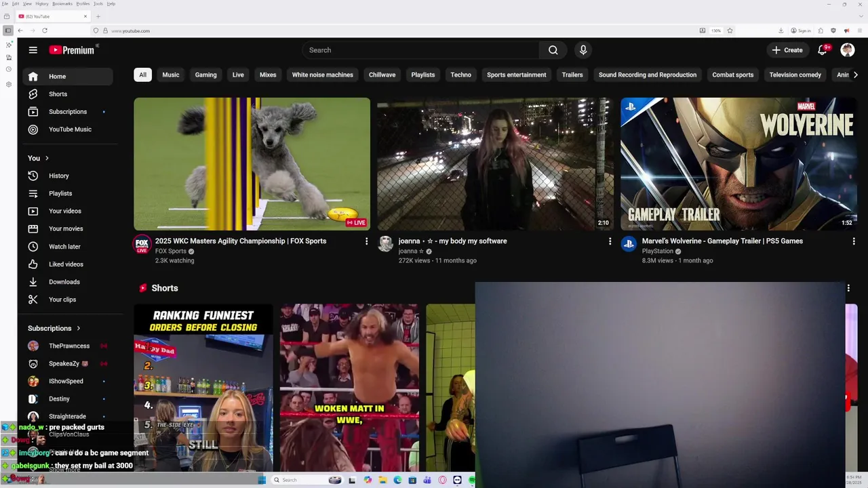
Task: Click the YouTube Premium logo
Action: tap(73, 50)
